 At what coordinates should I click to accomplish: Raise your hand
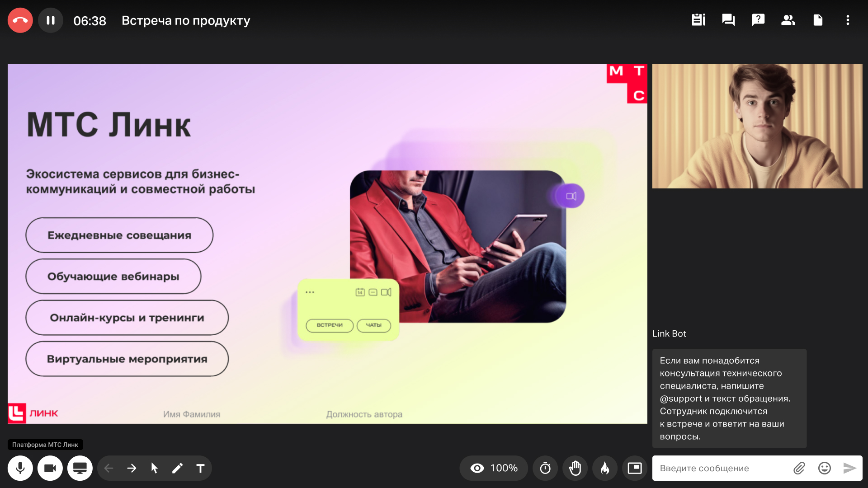pos(575,468)
